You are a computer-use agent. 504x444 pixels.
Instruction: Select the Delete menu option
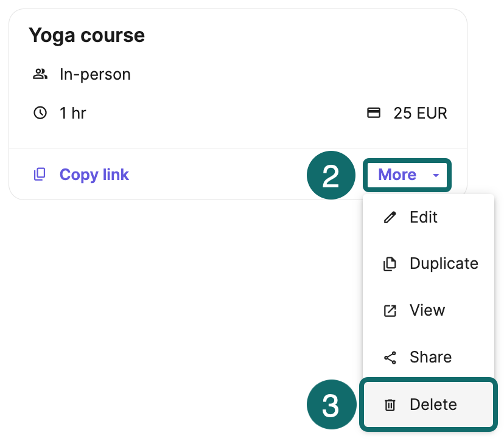433,404
